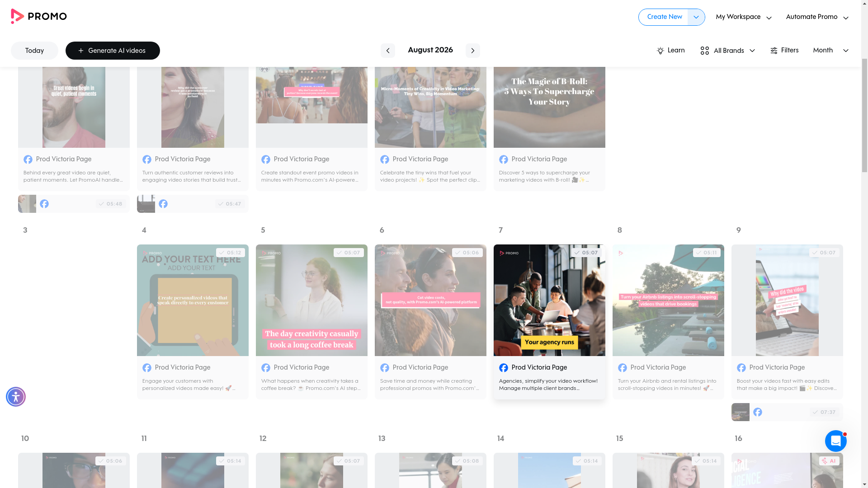The width and height of the screenshot is (868, 488).
Task: Select day 13 date label
Action: pos(382,439)
